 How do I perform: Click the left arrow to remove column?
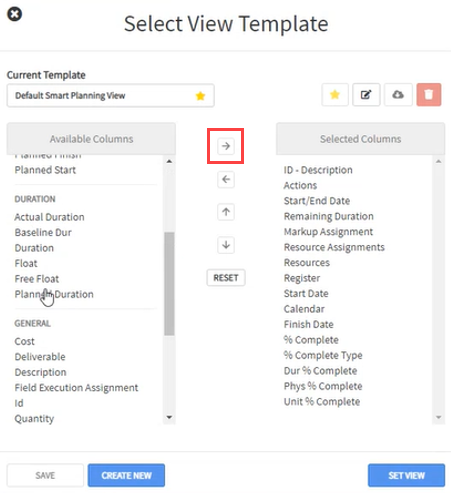[x=226, y=179]
